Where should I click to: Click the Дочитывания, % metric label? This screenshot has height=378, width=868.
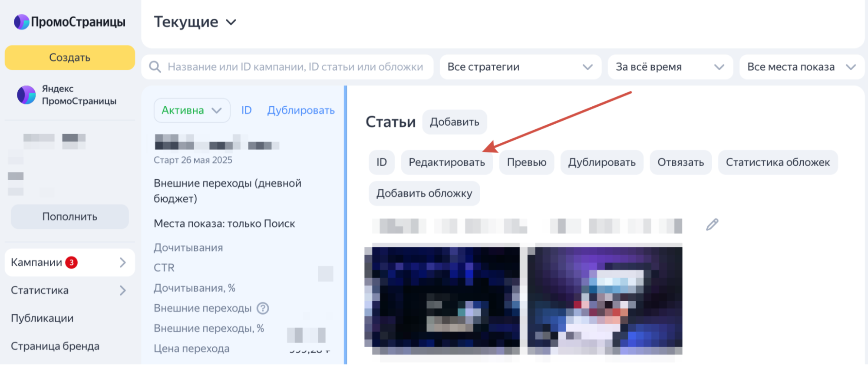click(x=195, y=288)
